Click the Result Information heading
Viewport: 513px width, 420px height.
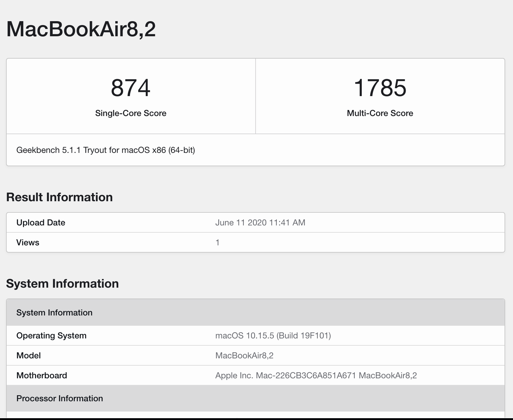point(60,197)
